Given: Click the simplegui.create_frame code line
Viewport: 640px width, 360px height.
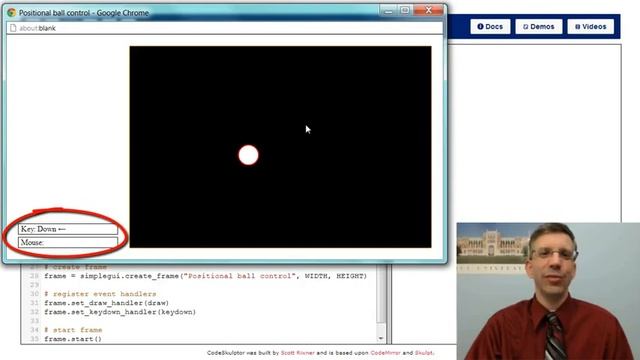Looking at the screenshot, I should click(x=205, y=276).
